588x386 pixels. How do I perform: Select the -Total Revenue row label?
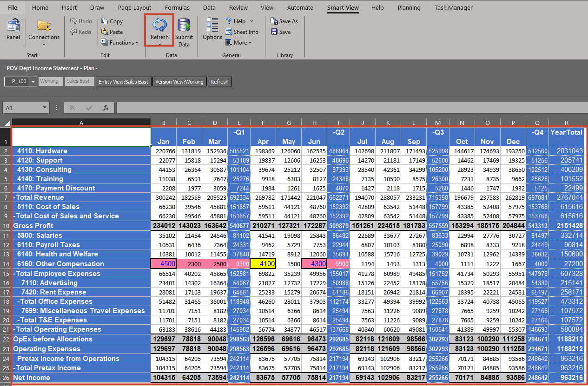(81, 197)
